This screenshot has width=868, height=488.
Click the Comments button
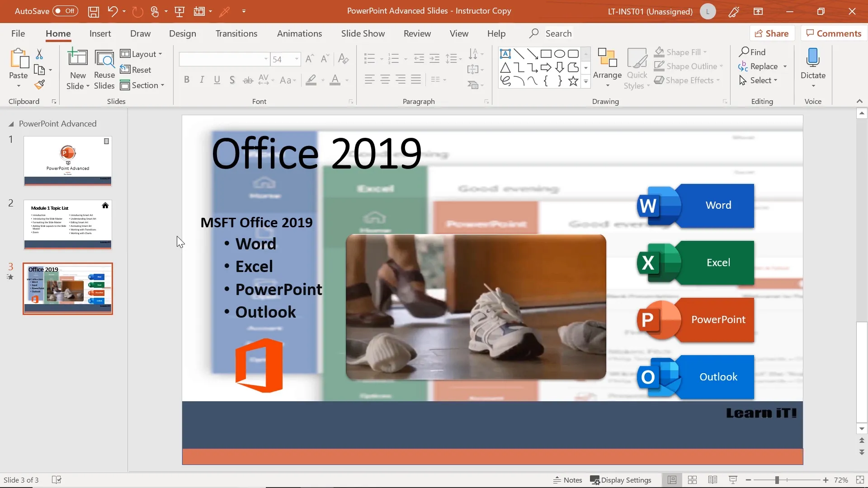[834, 33]
